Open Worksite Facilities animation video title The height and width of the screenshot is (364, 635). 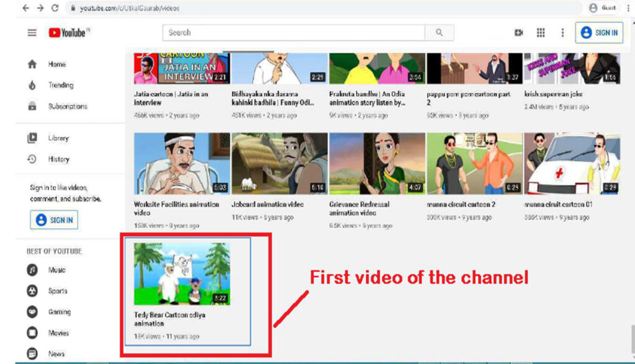[x=176, y=208]
